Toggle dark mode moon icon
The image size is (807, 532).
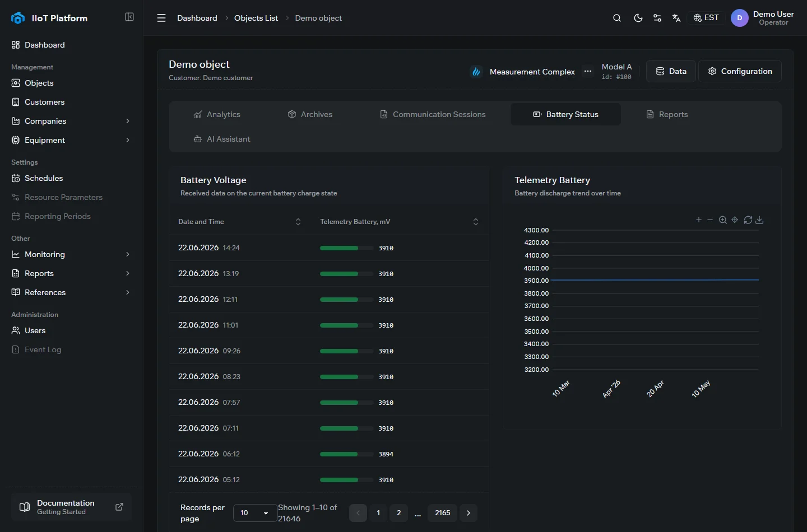pos(638,18)
